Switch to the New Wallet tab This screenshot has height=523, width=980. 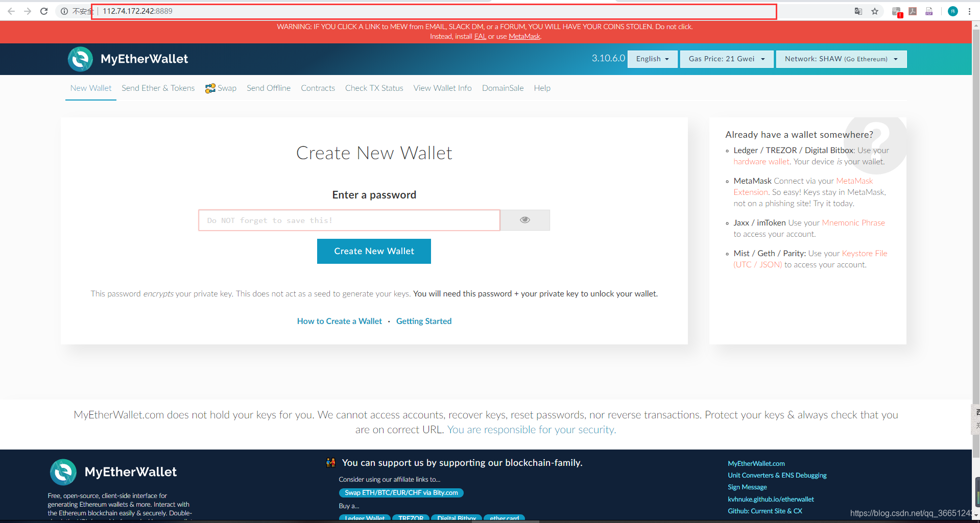coord(91,88)
